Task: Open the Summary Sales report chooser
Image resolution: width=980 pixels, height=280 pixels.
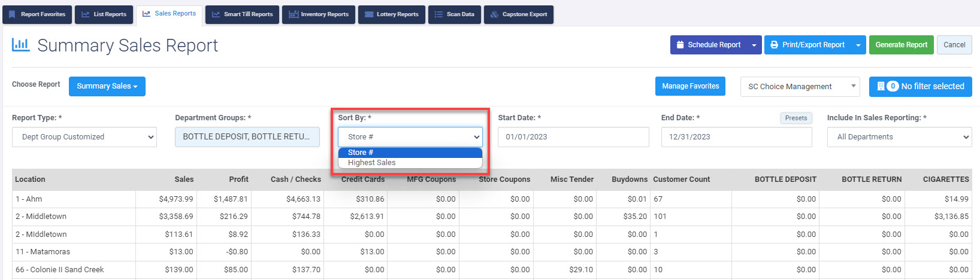Action: (107, 86)
